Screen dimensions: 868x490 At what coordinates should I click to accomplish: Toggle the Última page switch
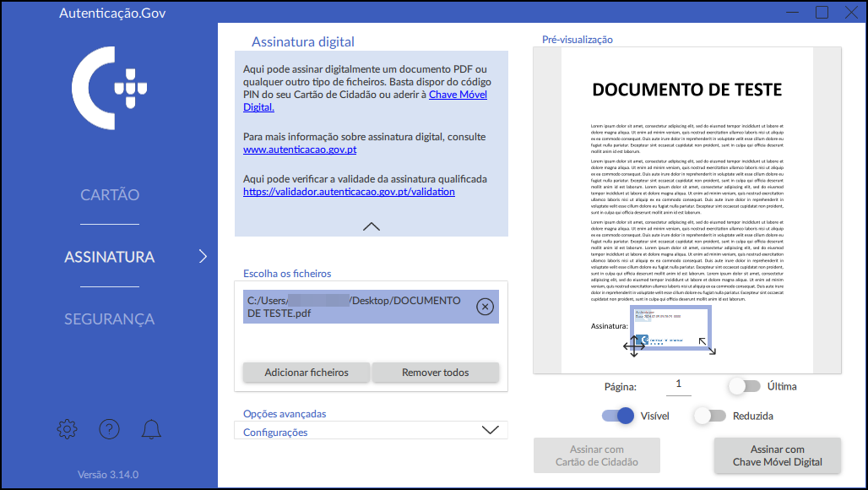click(745, 386)
